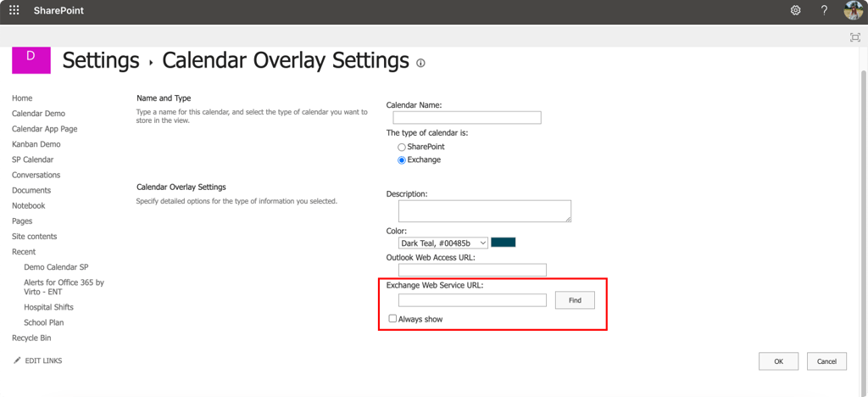This screenshot has width=868, height=397.
Task: Open the user profile picture menu
Action: click(x=853, y=10)
